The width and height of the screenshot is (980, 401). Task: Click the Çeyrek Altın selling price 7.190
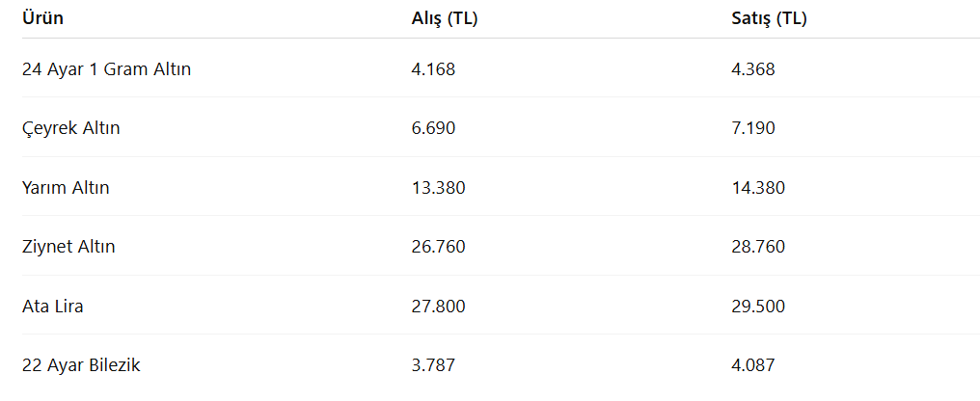(x=753, y=128)
